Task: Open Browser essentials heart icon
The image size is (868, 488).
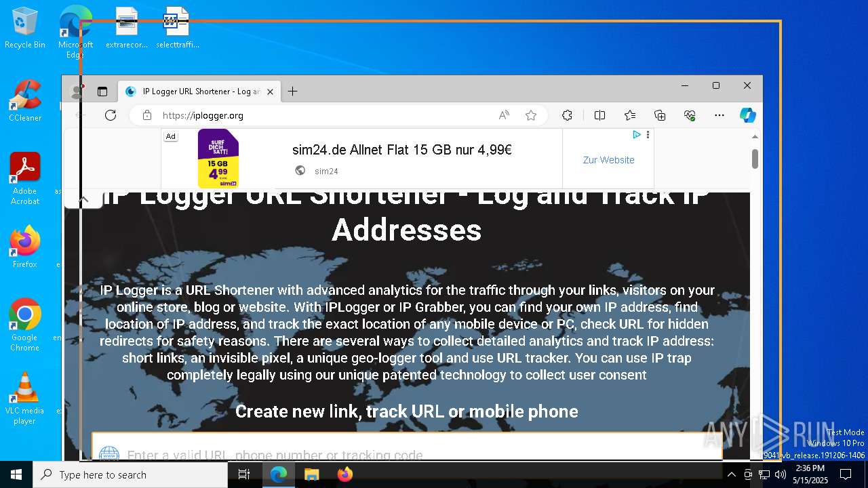Action: point(690,115)
